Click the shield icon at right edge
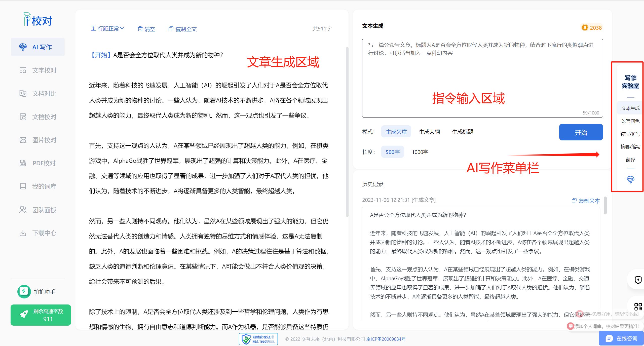The image size is (644, 346). point(638,280)
